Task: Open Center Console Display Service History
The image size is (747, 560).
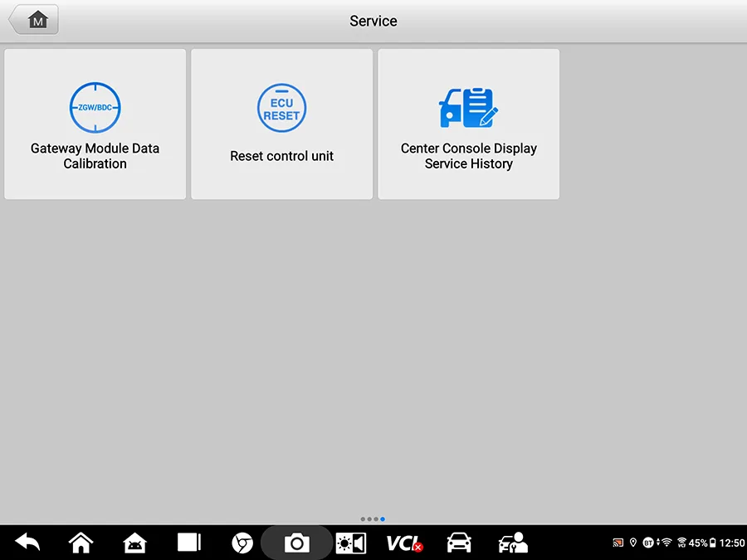Action: [468, 124]
